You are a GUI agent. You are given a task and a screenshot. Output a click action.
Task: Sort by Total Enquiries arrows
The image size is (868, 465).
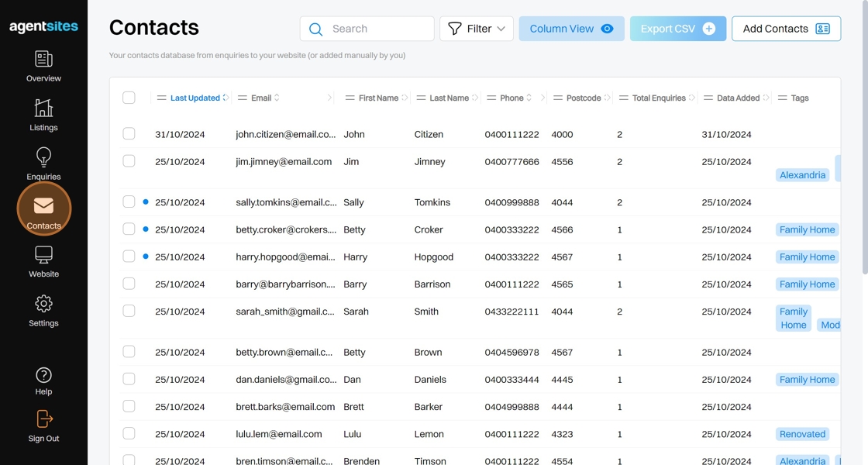692,98
